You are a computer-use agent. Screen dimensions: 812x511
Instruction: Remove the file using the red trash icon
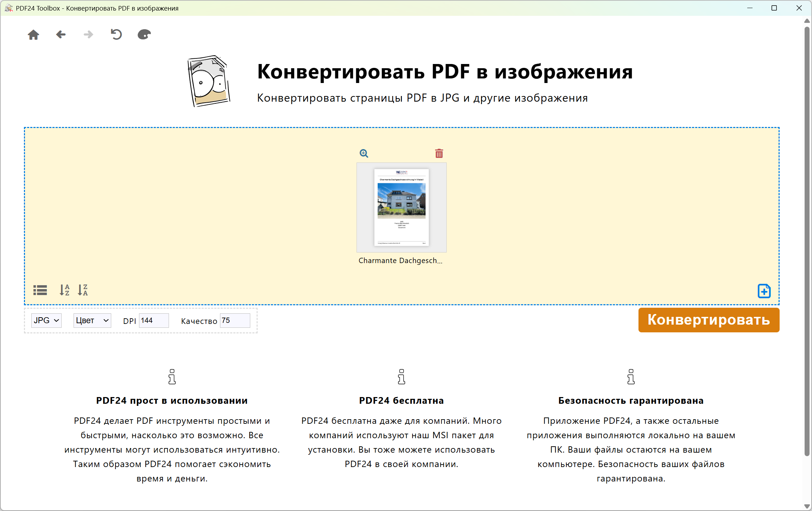pyautogui.click(x=439, y=153)
